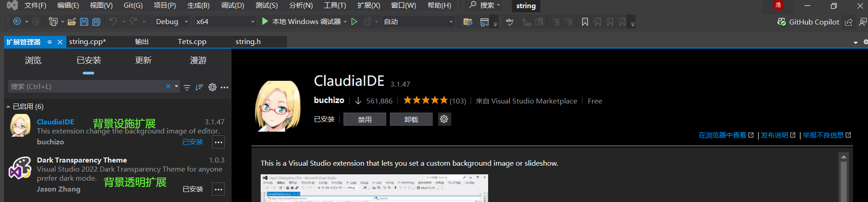
Task: Open the 自动 dropdown in toolbar
Action: [x=419, y=21]
